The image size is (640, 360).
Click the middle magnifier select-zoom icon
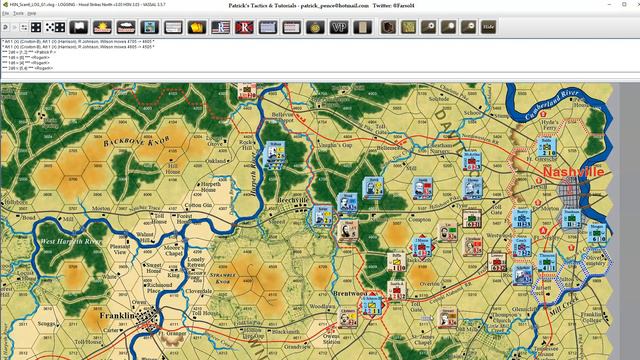click(x=449, y=27)
